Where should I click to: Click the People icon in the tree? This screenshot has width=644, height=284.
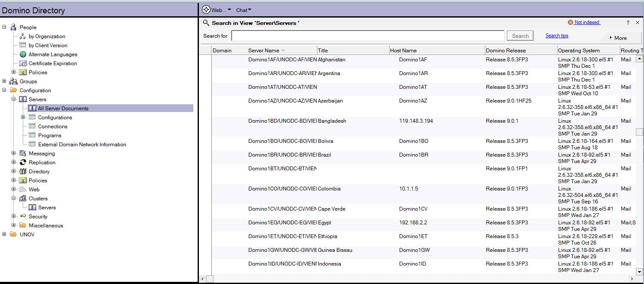coord(13,27)
